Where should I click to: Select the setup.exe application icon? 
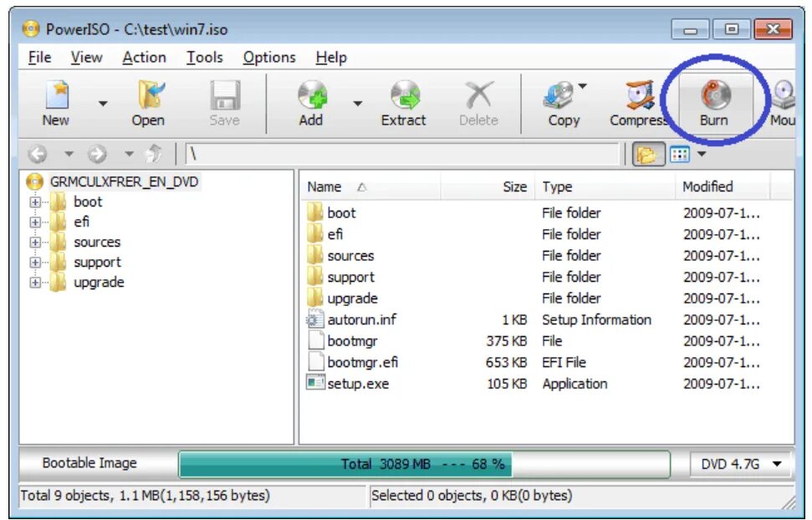pyautogui.click(x=315, y=383)
